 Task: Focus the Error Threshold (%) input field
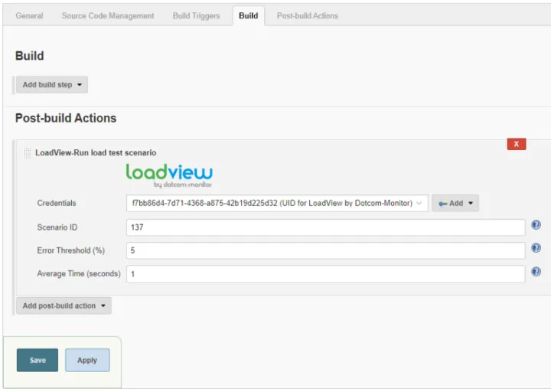326,250
